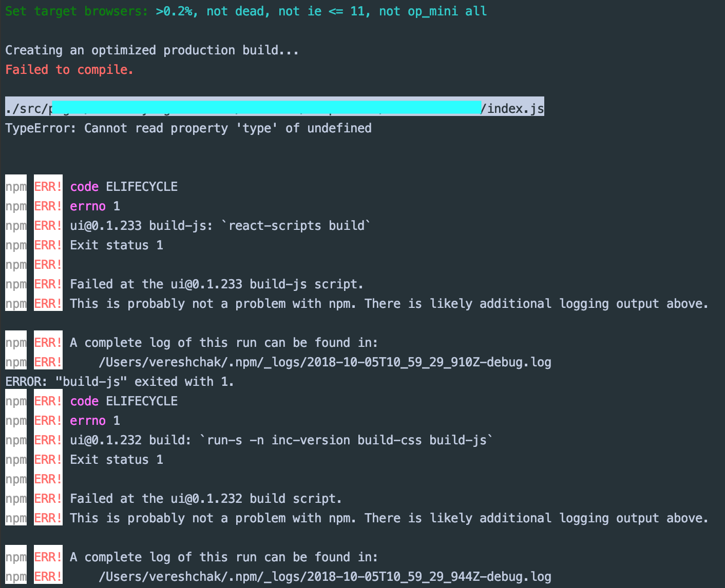The width and height of the screenshot is (725, 588).
Task: Click 'ui@0.1.233 build-js: react-scripts build' line
Action: (x=220, y=226)
